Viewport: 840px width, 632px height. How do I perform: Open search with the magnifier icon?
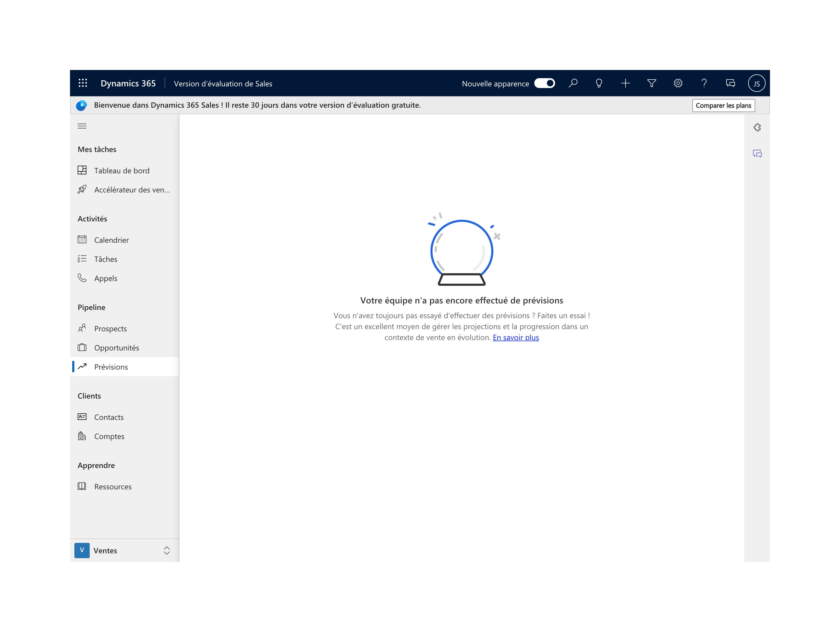point(573,83)
